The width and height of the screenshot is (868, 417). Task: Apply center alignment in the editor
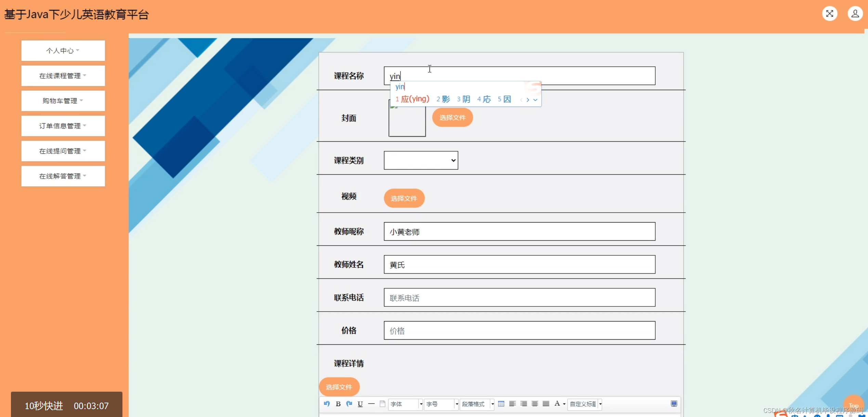tap(523, 404)
